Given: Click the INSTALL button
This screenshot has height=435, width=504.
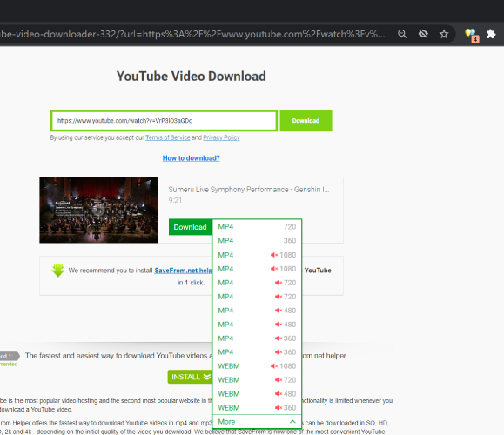Looking at the screenshot, I should tap(190, 377).
